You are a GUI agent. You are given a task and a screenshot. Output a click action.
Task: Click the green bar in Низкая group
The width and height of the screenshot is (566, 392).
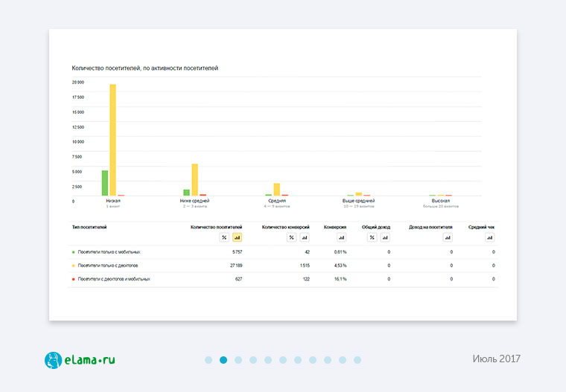pyautogui.click(x=105, y=183)
